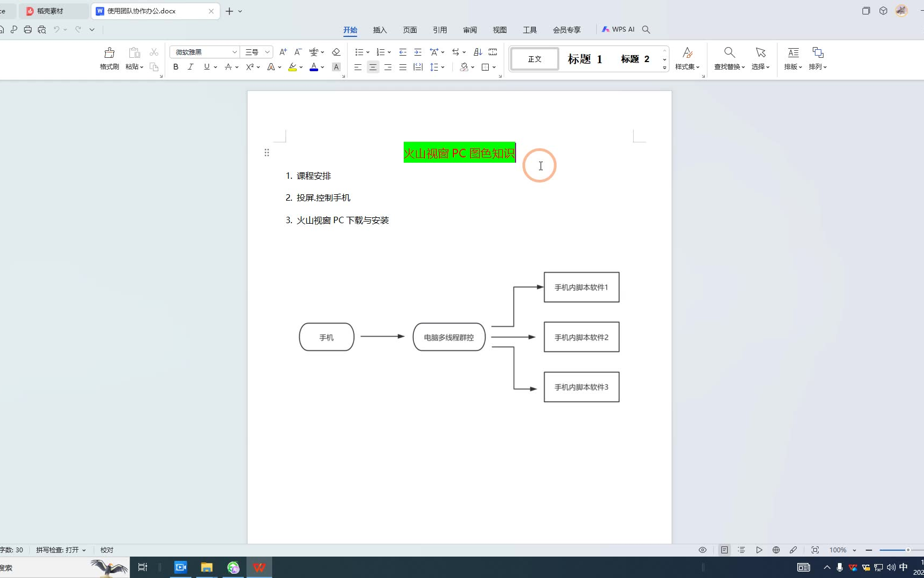Click the WPS AI search magnifier icon
This screenshot has width=924, height=578.
646,29
